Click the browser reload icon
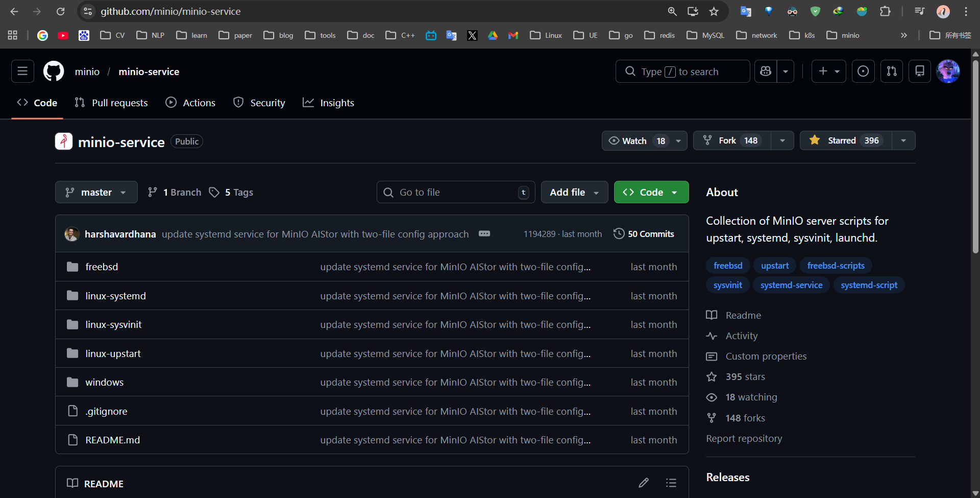This screenshot has height=498, width=980. [x=60, y=11]
